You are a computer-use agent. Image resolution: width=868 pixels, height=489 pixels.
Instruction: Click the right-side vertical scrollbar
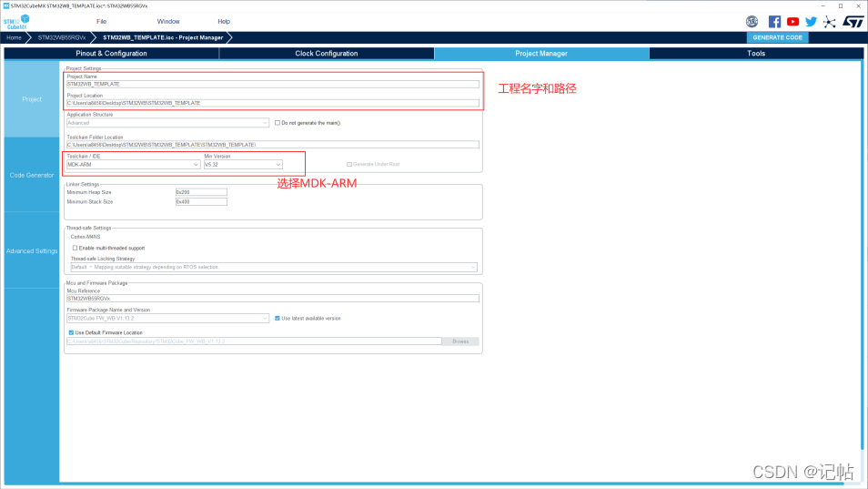click(862, 255)
